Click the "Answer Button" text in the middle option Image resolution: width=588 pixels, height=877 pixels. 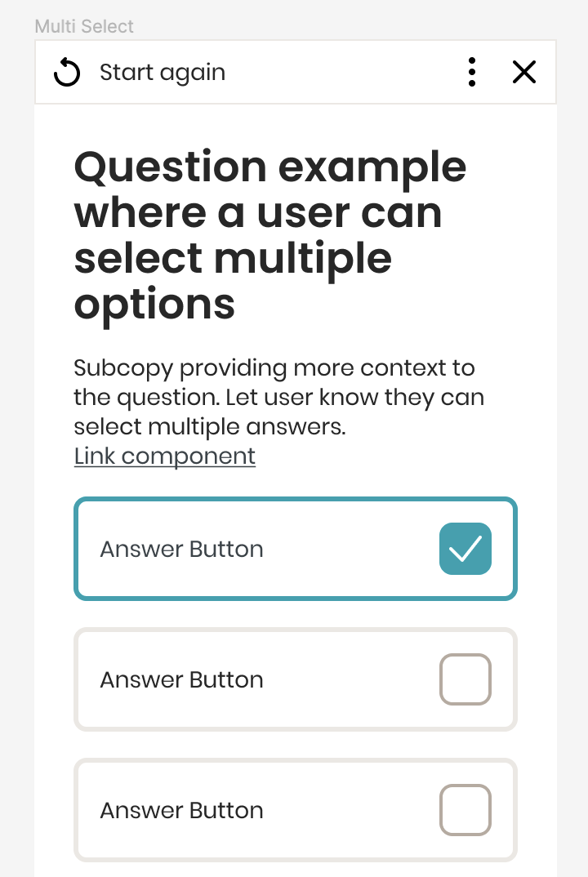point(181,679)
